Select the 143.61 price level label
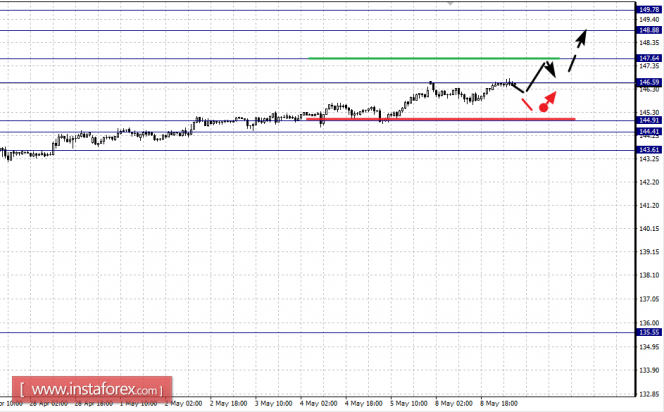 coord(648,150)
